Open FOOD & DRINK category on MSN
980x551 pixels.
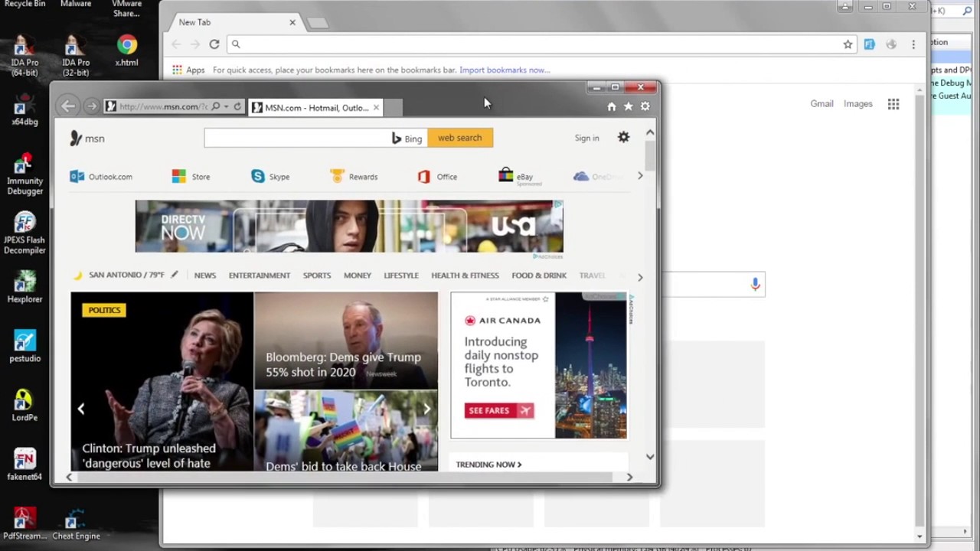click(x=539, y=275)
